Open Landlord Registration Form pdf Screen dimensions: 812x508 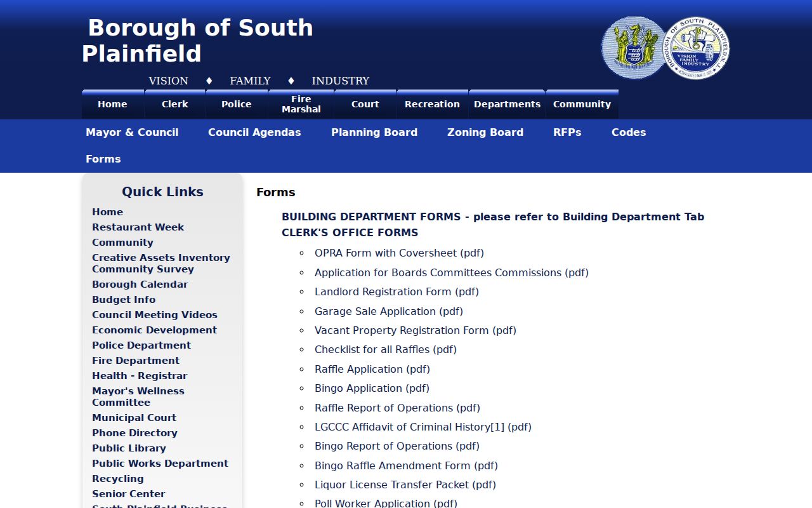point(396,292)
